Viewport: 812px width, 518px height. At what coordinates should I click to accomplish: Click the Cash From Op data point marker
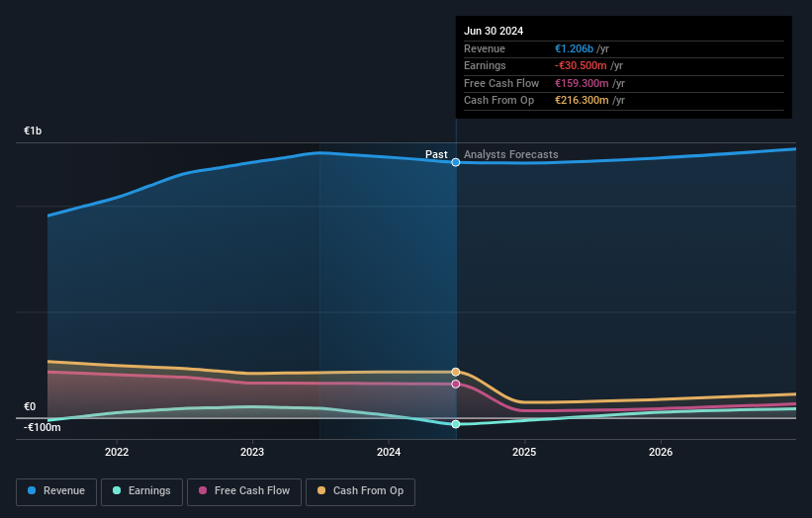click(x=456, y=372)
